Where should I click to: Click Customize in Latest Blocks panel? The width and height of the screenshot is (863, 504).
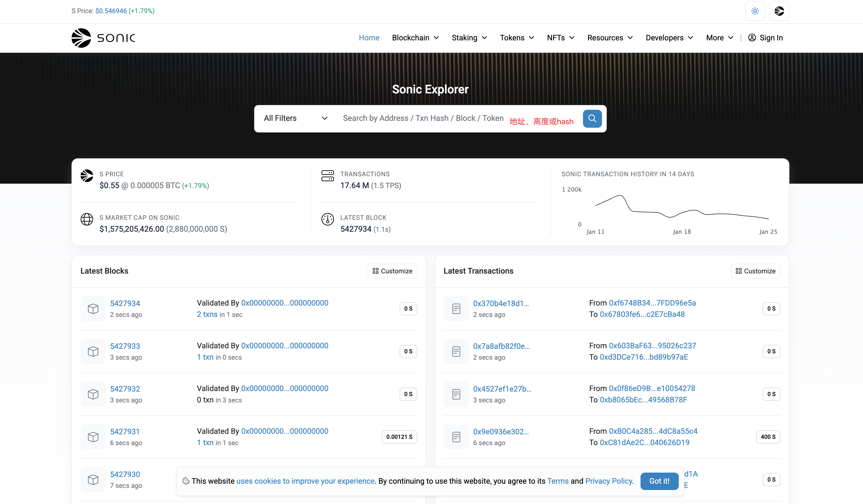coord(392,271)
